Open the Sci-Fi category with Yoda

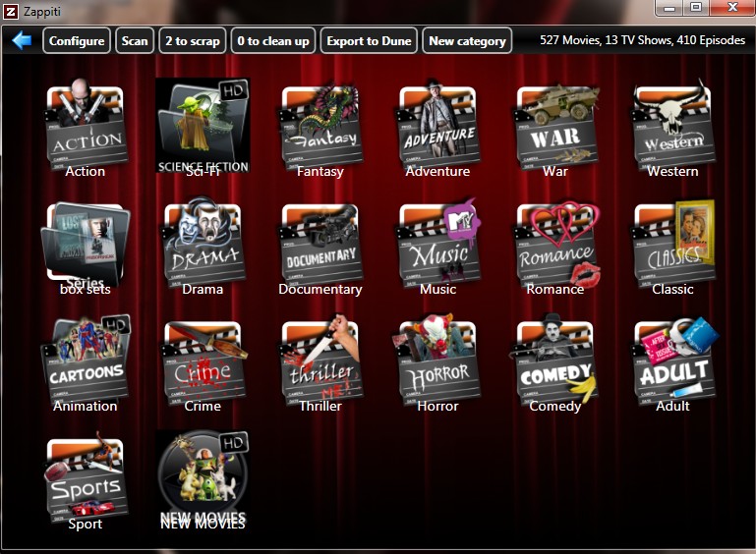click(203, 126)
